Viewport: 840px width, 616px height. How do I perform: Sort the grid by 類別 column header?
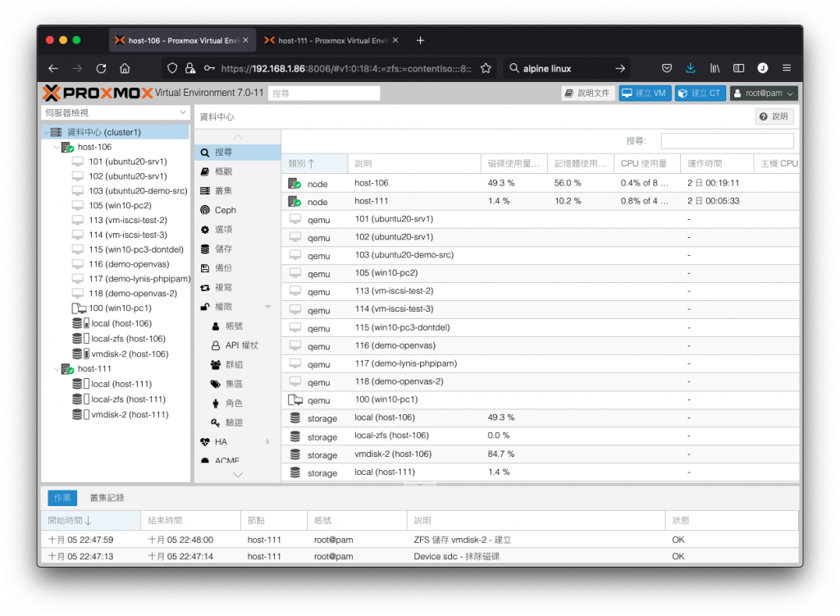314,164
